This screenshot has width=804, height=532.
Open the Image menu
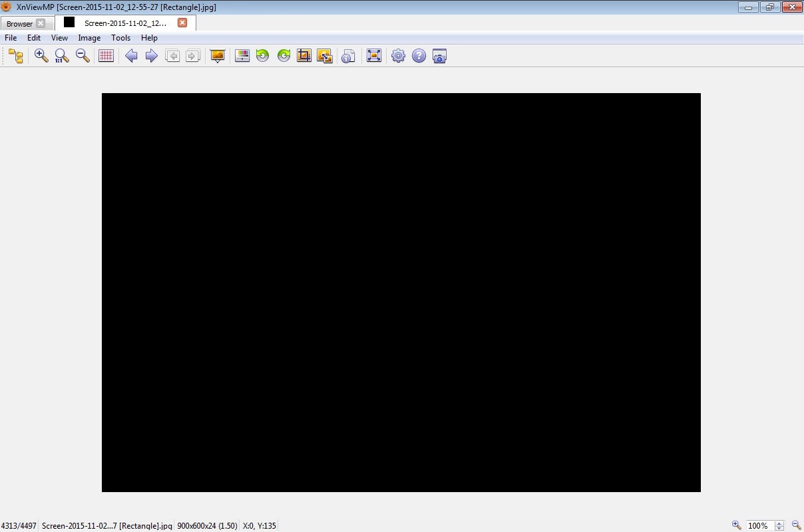[x=89, y=38]
